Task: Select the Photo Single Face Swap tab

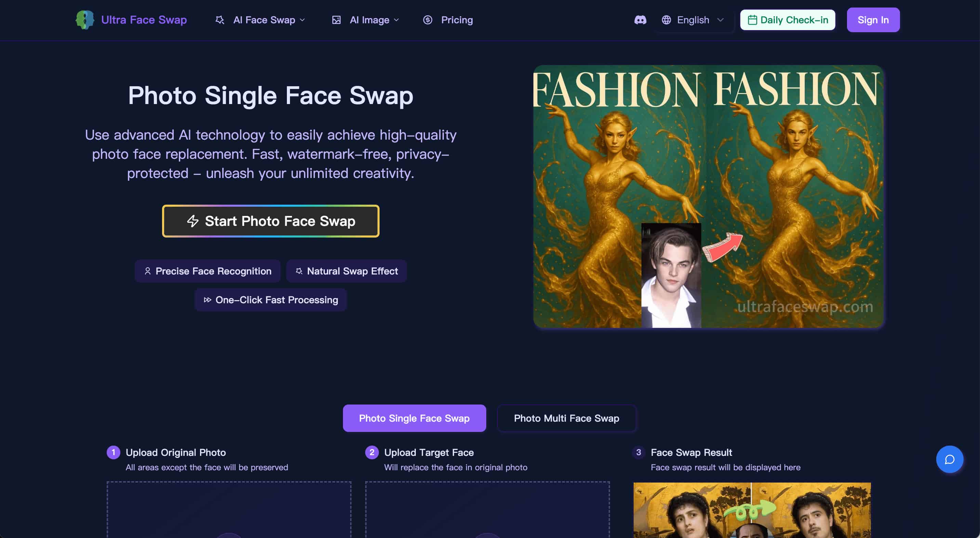Action: coord(414,418)
